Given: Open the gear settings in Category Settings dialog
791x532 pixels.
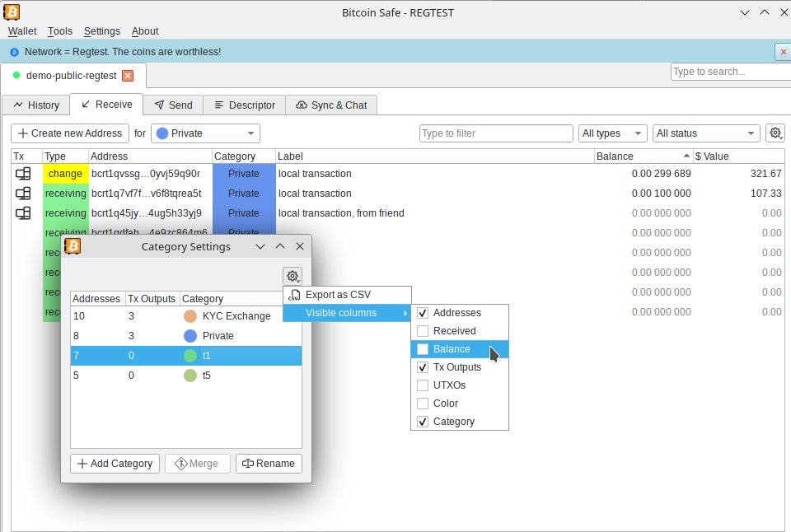Looking at the screenshot, I should [x=293, y=276].
